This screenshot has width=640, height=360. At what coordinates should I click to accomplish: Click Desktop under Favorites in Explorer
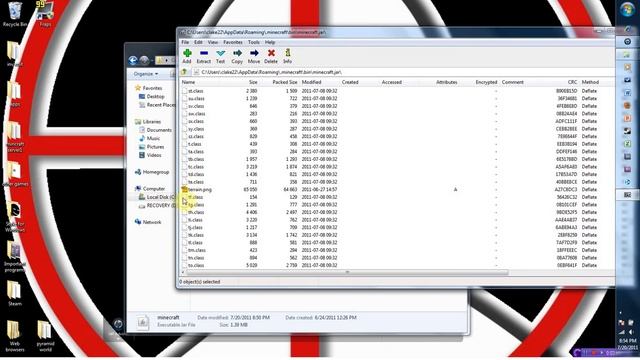point(156,97)
